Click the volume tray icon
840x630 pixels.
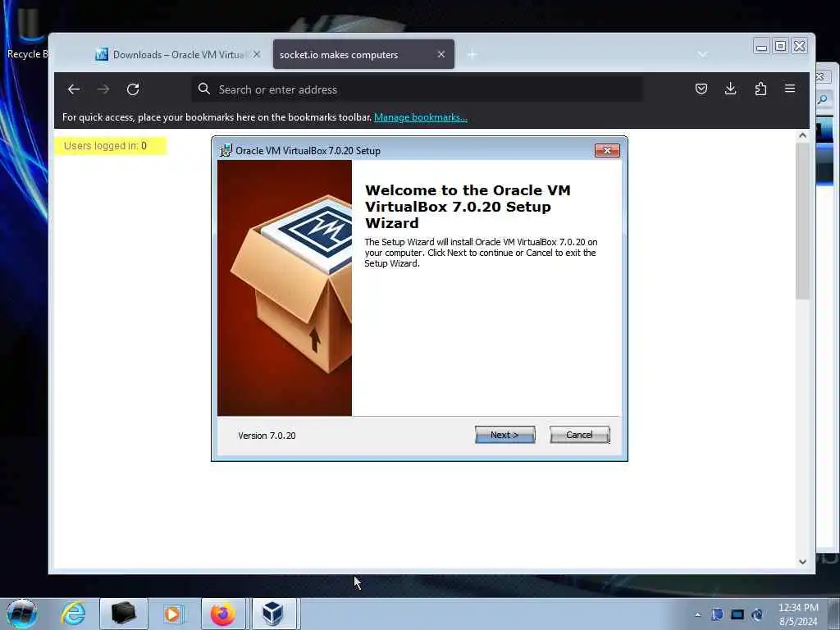(x=757, y=614)
